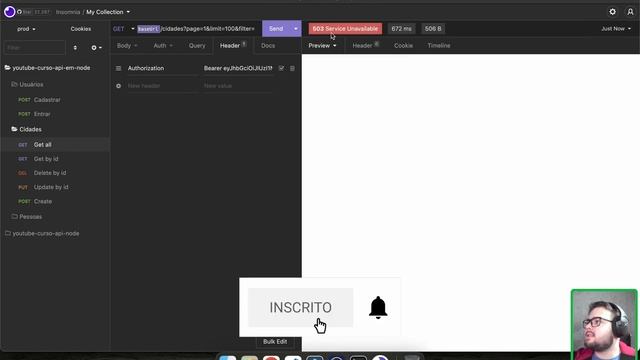640x360 pixels.
Task: Click the Bearer token value field
Action: click(238, 68)
